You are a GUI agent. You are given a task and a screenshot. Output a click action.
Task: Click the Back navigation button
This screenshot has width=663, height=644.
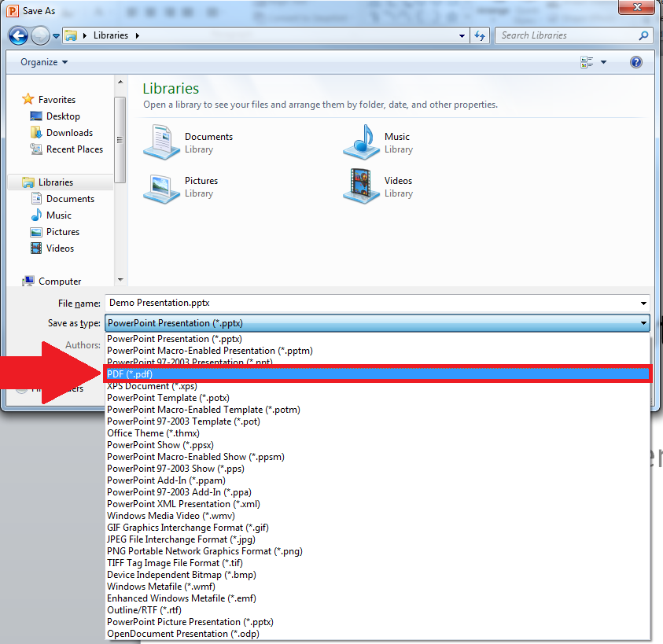18,35
